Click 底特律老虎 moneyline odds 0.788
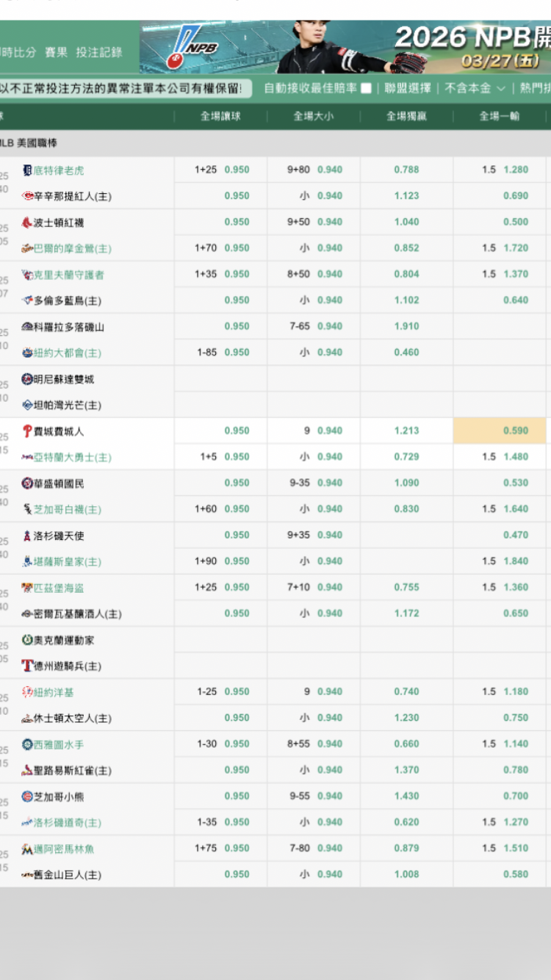 406,170
